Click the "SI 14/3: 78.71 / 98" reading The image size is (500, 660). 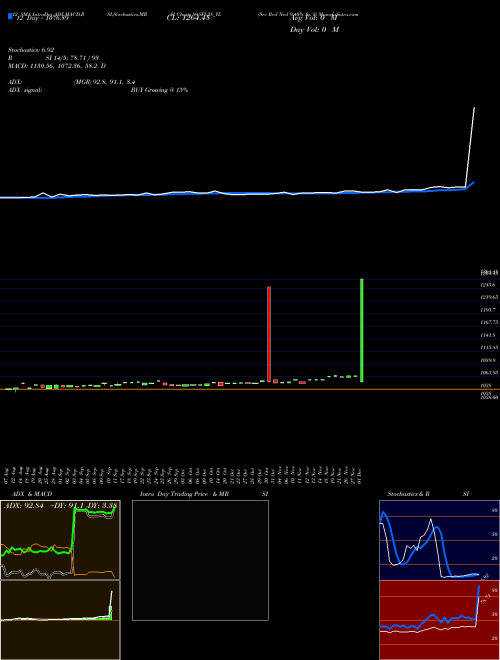pos(72,58)
